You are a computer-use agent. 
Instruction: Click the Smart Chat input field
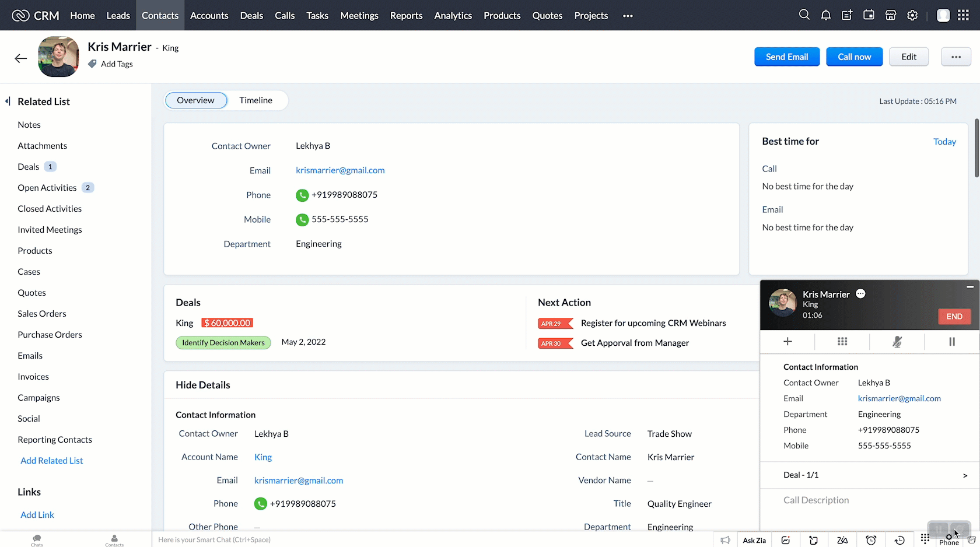tap(432, 540)
